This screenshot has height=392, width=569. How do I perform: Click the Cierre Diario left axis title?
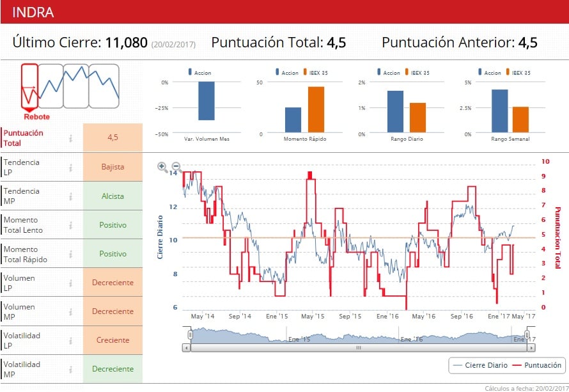pos(160,237)
